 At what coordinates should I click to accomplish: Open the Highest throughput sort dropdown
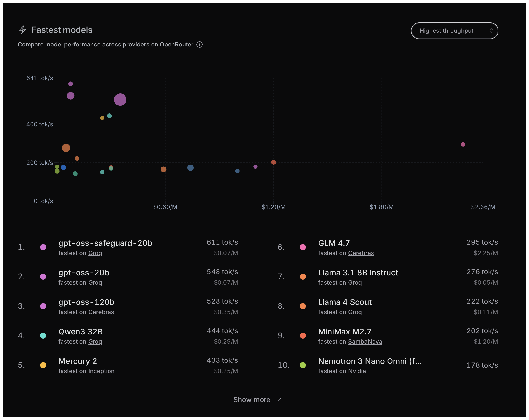454,31
